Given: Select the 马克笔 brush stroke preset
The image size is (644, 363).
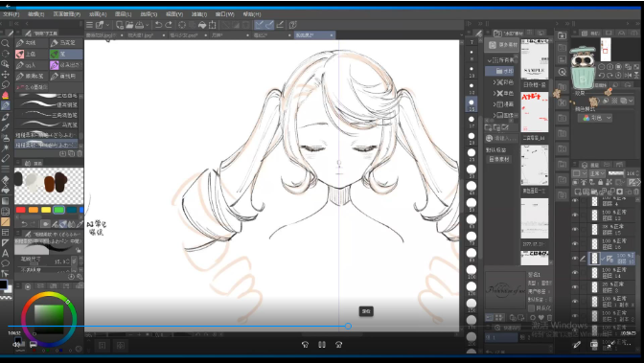Looking at the screenshot, I should point(46,124).
